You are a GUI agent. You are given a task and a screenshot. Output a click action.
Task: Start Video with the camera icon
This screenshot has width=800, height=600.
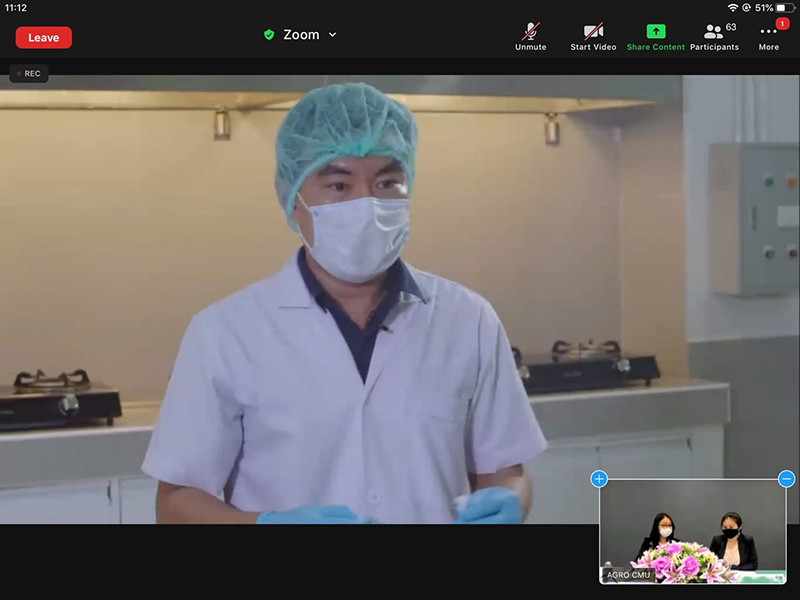coord(593,37)
